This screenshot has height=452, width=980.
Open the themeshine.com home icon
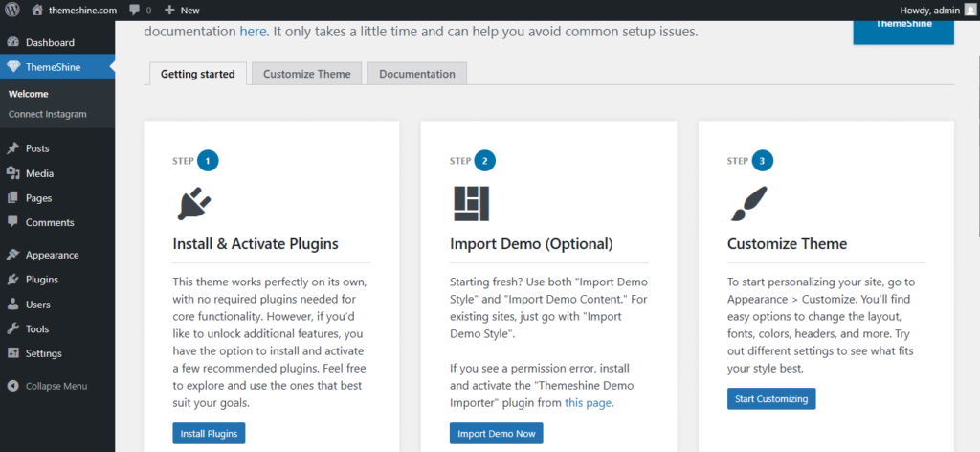coord(37,10)
